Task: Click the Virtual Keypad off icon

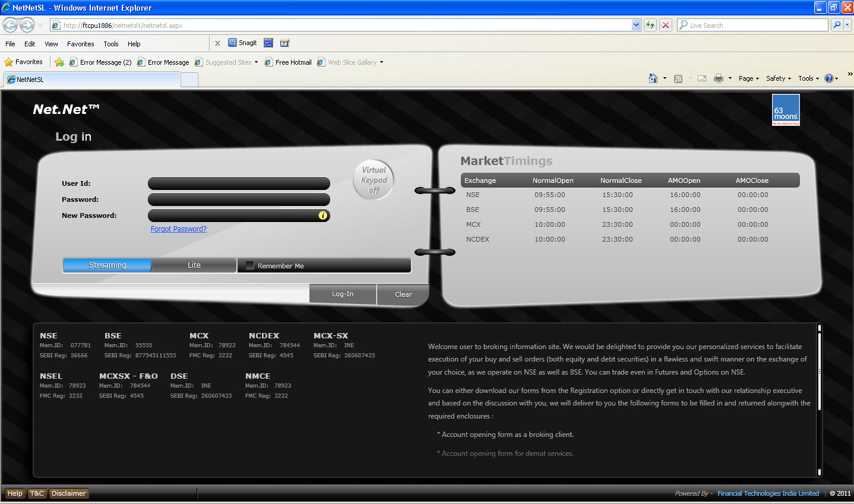Action: (x=373, y=179)
